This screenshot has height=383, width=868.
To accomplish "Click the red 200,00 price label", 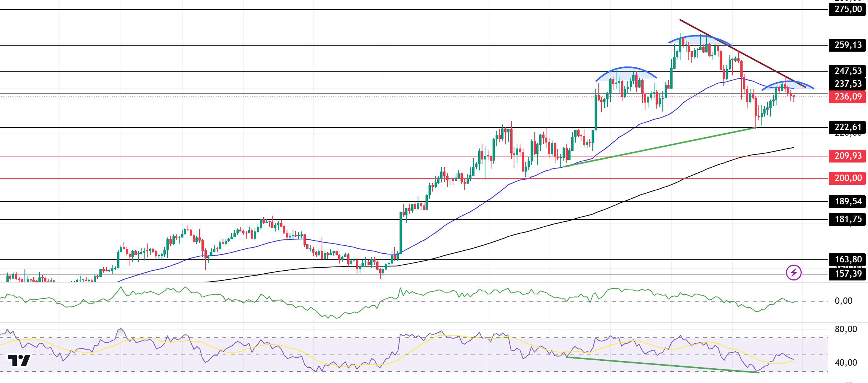I will point(847,178).
